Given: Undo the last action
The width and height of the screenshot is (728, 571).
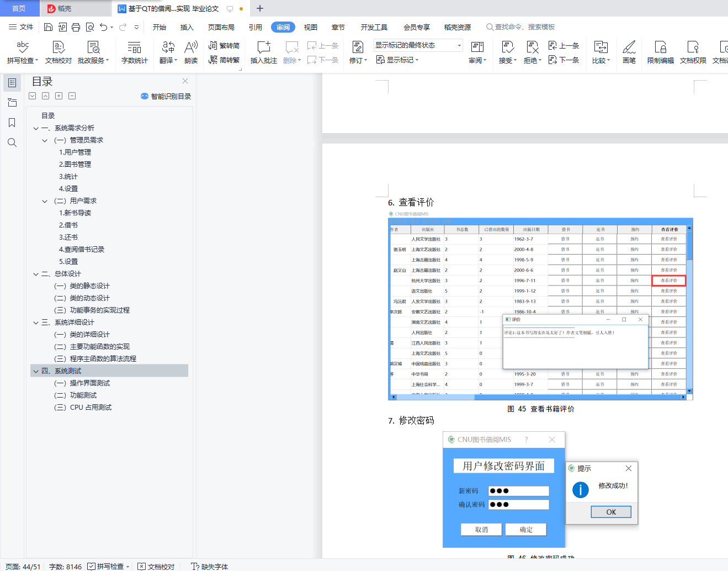Looking at the screenshot, I should click(103, 27).
